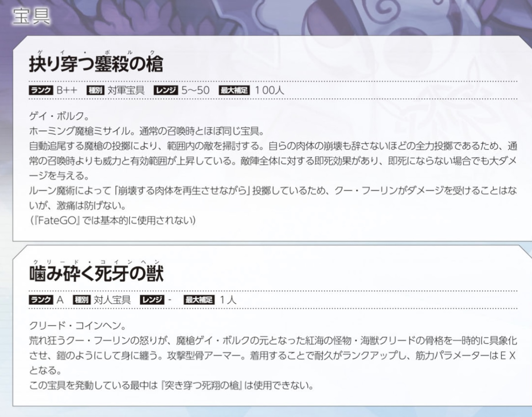Click the line "ージを与える。"

point(59,176)
